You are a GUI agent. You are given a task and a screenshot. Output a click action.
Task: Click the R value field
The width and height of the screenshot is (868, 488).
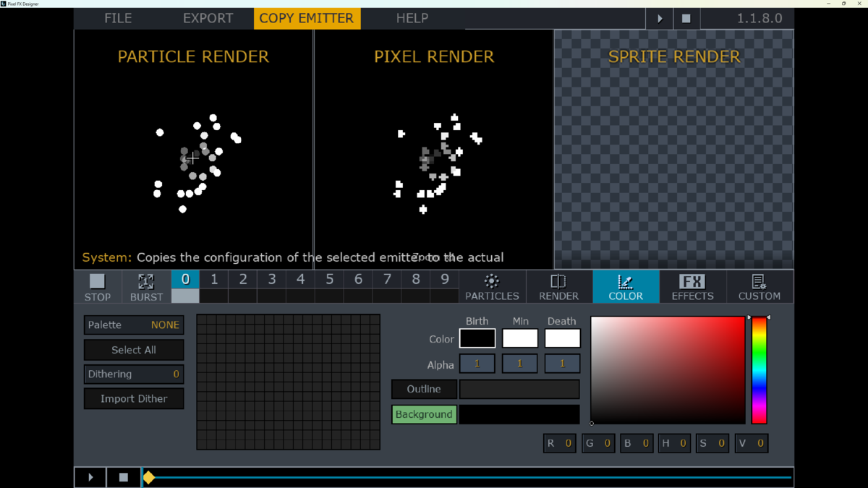coord(560,443)
